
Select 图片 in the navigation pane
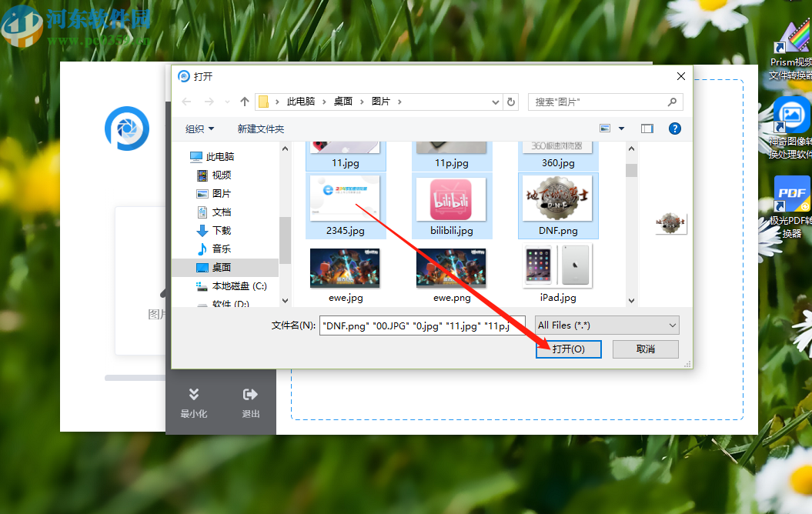tap(214, 194)
